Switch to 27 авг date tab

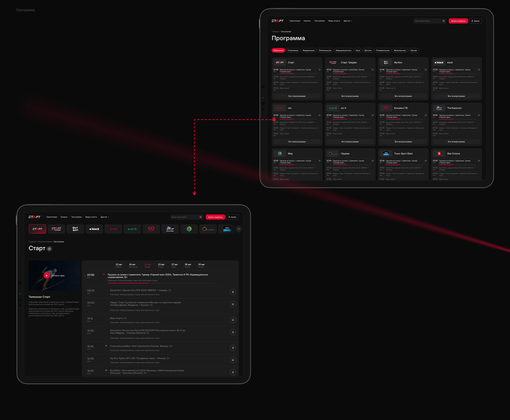[x=174, y=265]
